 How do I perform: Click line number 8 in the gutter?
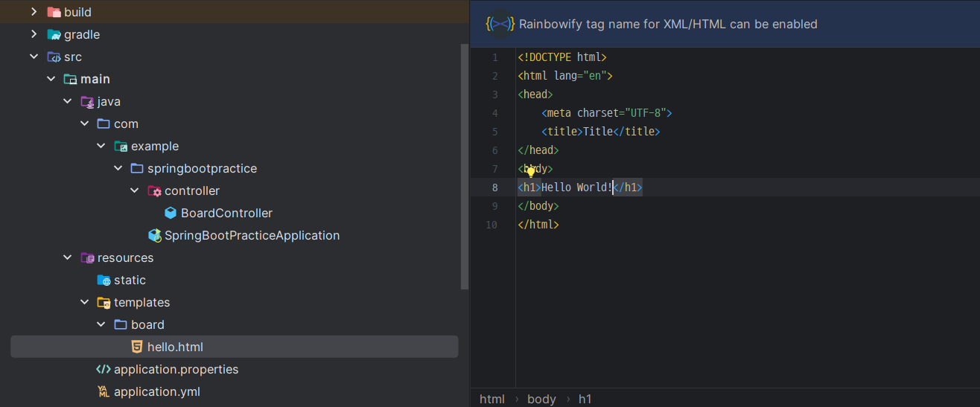(x=494, y=188)
